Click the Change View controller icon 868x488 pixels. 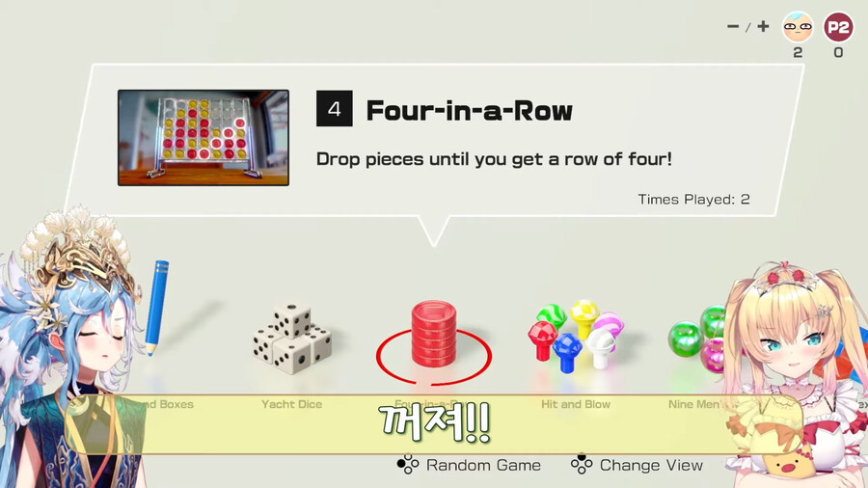coord(582,465)
